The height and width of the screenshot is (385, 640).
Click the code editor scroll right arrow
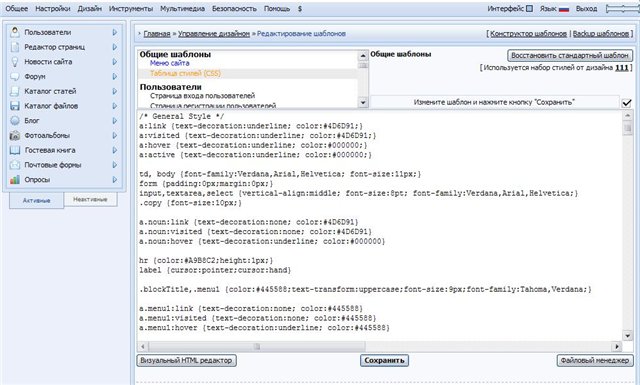[x=617, y=347]
